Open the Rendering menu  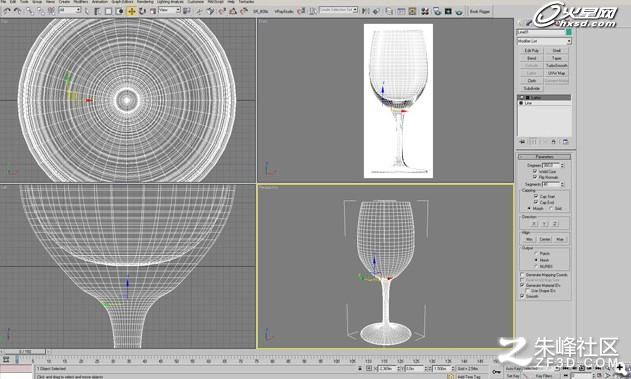pos(145,2)
